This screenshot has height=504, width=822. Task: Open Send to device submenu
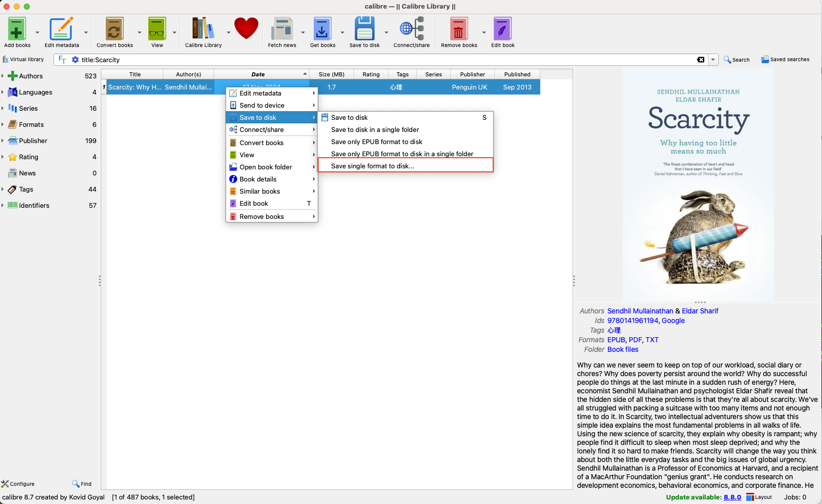272,105
